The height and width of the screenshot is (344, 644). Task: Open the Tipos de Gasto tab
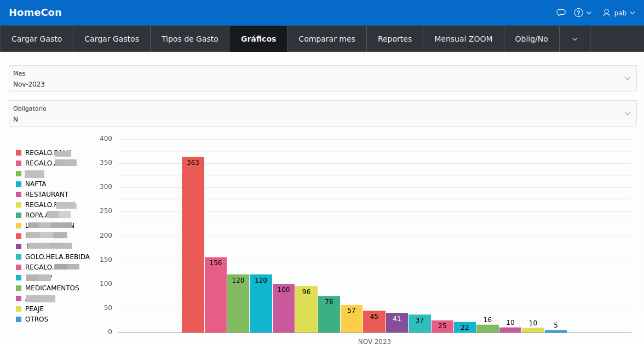pyautogui.click(x=189, y=39)
